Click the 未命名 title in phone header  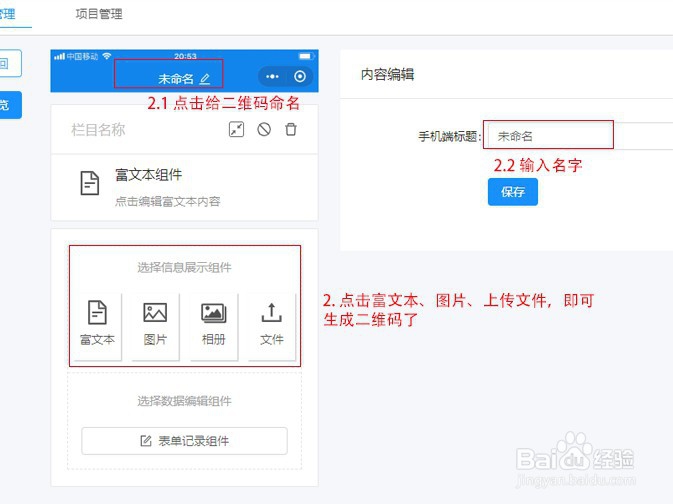click(176, 79)
